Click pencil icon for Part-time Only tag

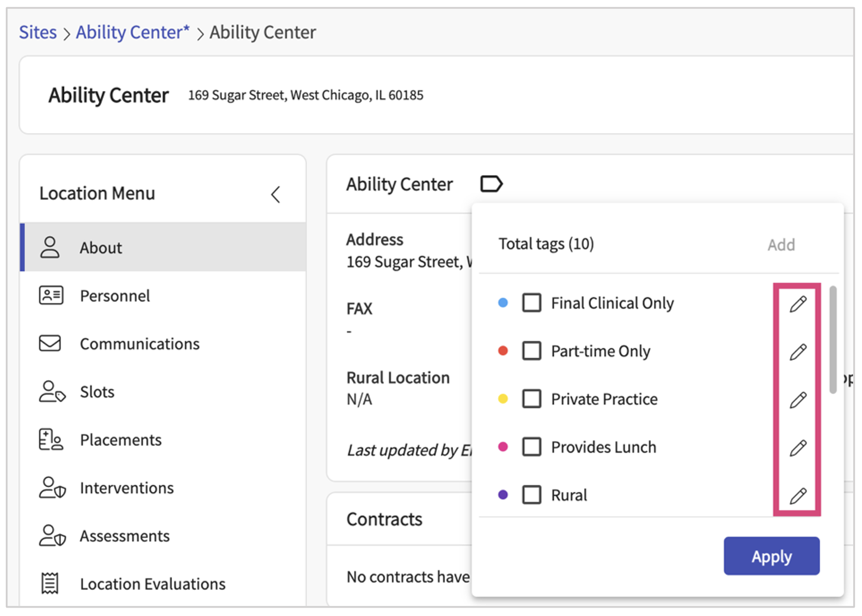click(798, 352)
